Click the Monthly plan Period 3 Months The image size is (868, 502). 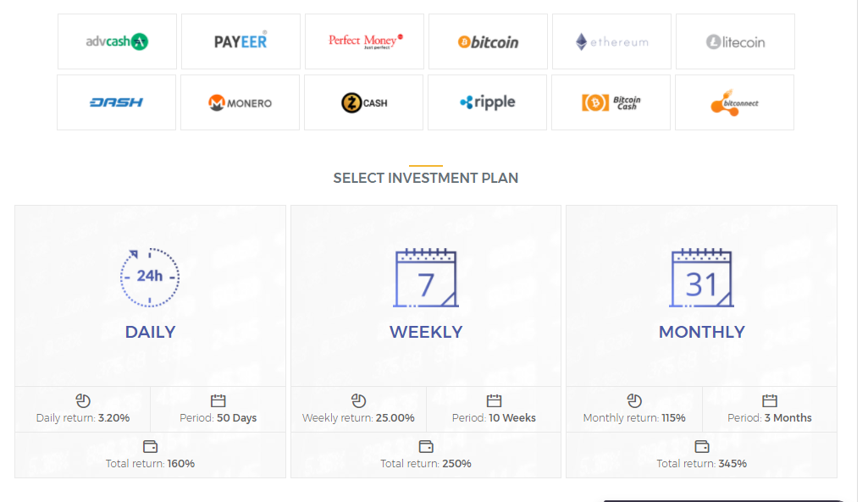coord(770,417)
